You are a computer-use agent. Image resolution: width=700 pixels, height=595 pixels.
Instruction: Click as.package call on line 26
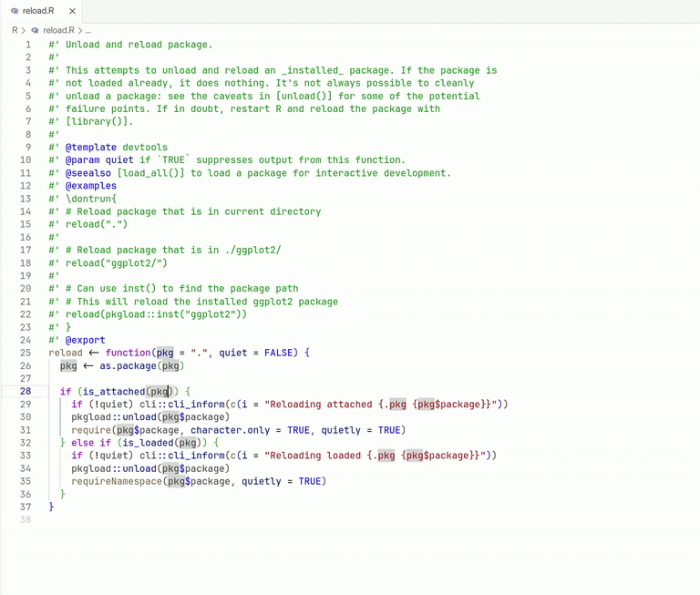tap(128, 366)
